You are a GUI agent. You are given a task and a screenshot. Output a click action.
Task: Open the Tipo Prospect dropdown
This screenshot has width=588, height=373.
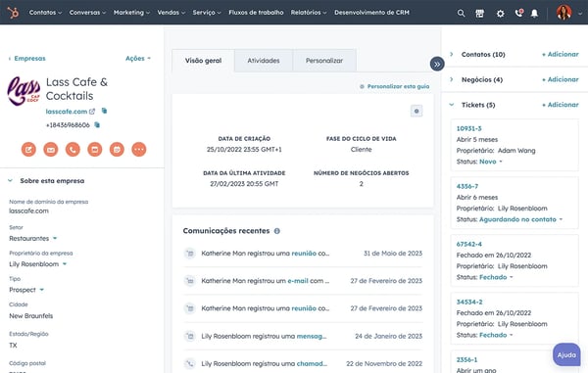26,290
